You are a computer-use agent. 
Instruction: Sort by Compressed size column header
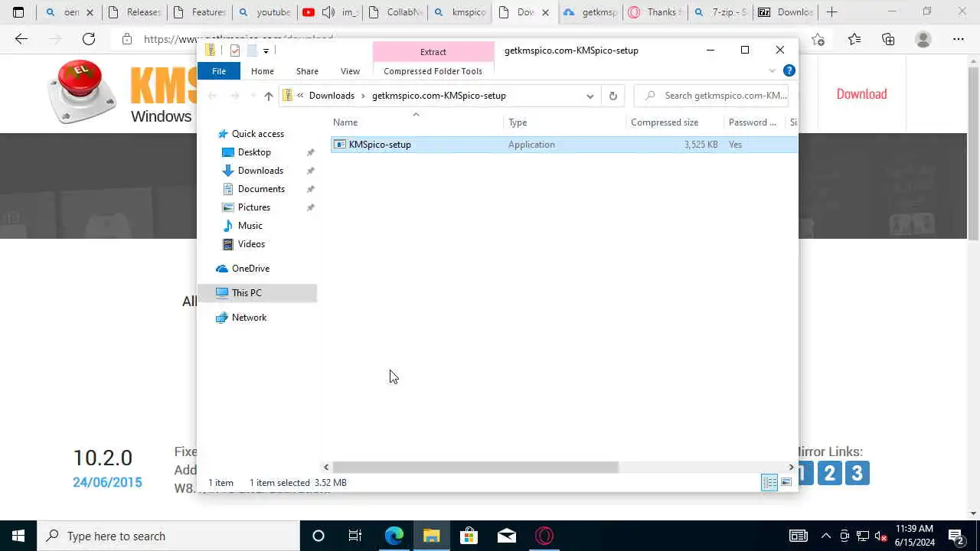pos(665,122)
